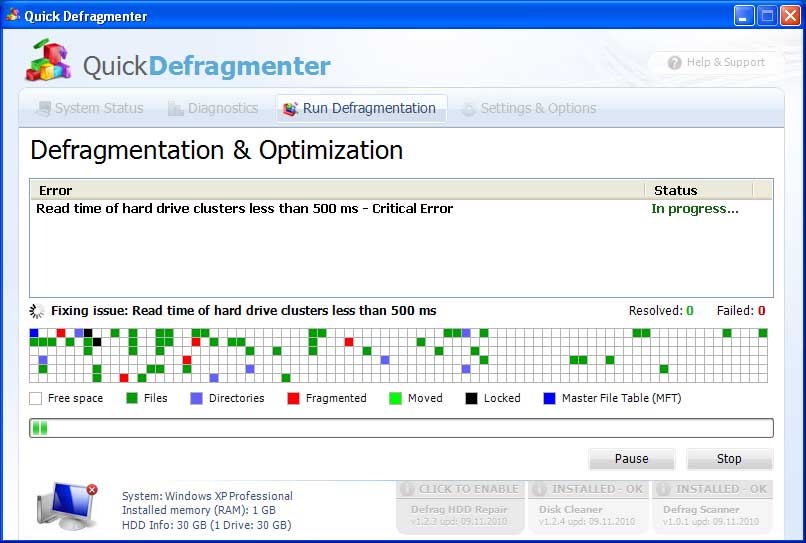Close the Quick Defragmenter window
The image size is (806, 543).
(790, 15)
